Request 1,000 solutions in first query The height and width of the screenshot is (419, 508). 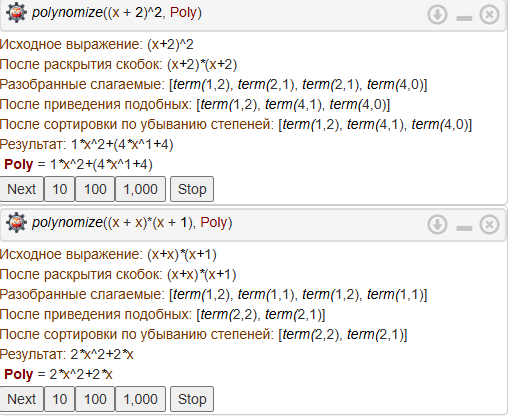(x=140, y=189)
